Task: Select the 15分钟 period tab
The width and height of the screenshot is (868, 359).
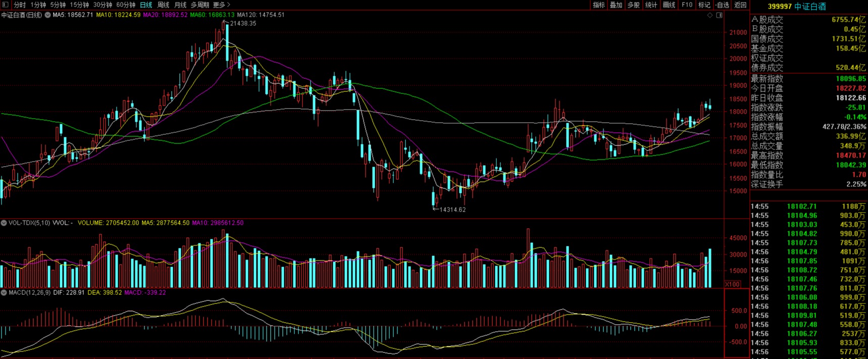Action: point(79,5)
